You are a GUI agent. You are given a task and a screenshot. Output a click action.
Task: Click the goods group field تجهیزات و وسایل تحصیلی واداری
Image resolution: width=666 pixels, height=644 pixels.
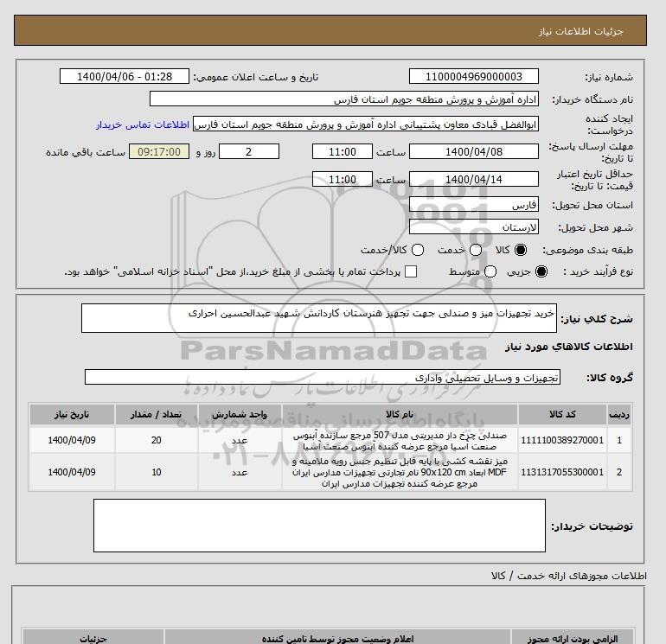click(323, 377)
